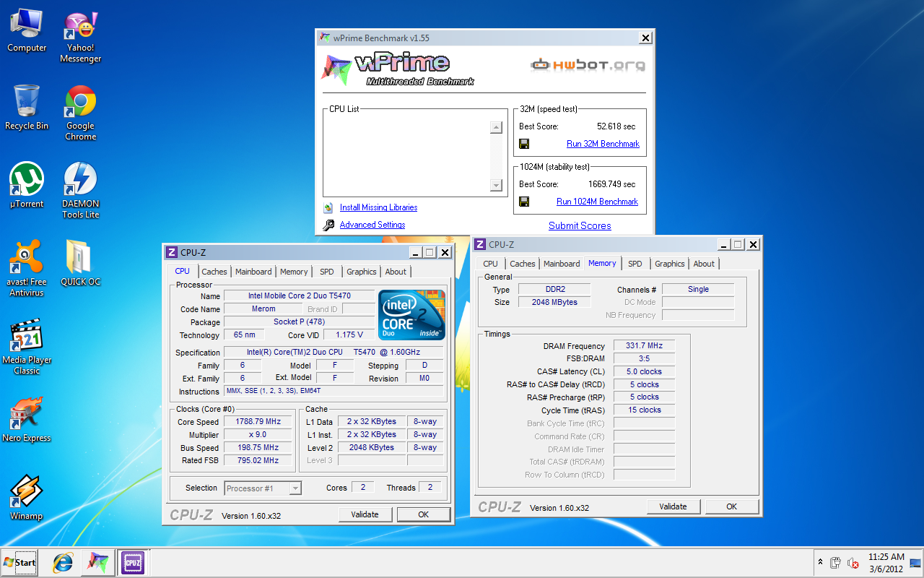Click the Submit Scores link

pos(580,225)
